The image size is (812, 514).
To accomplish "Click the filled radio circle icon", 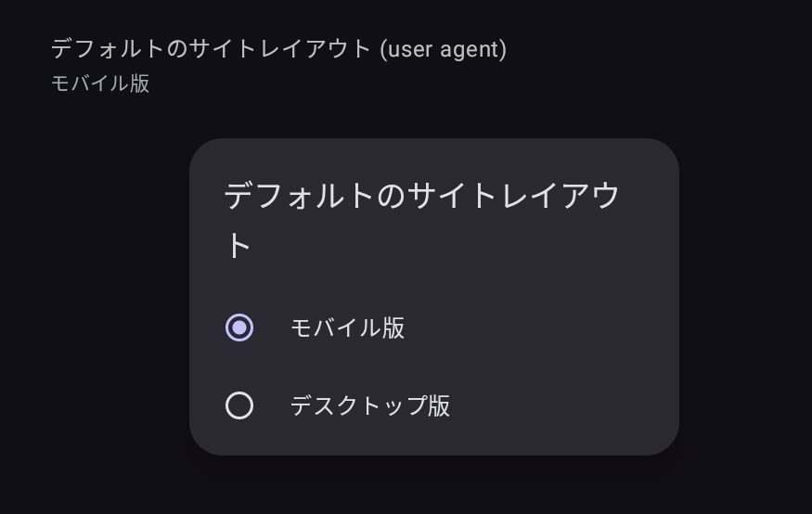I will coord(239,328).
